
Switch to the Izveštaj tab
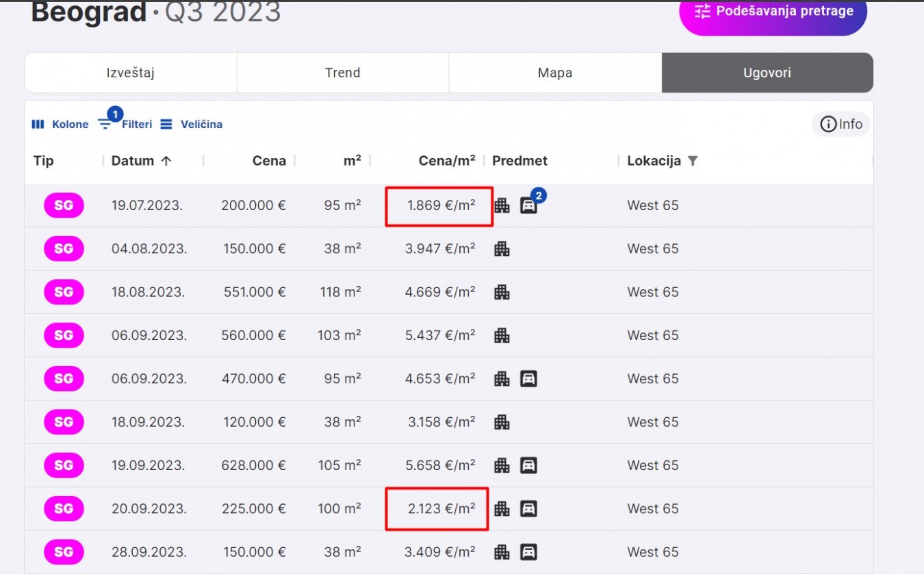pos(130,73)
